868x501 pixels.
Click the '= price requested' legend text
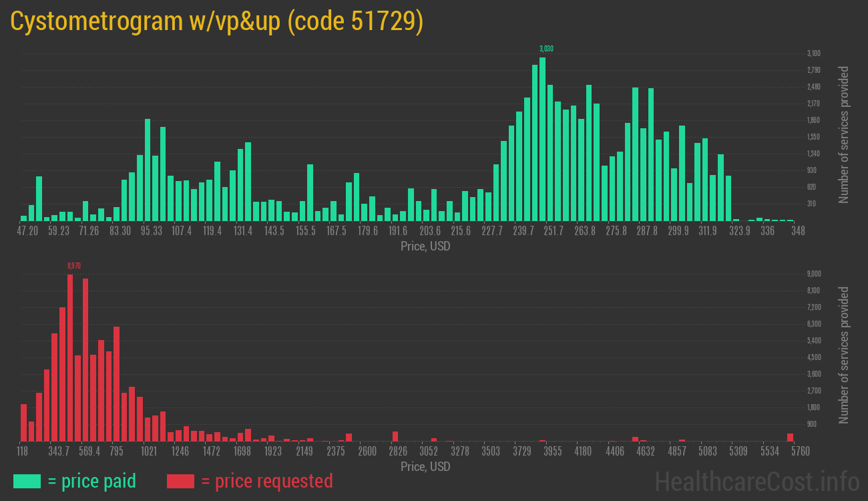(x=266, y=481)
